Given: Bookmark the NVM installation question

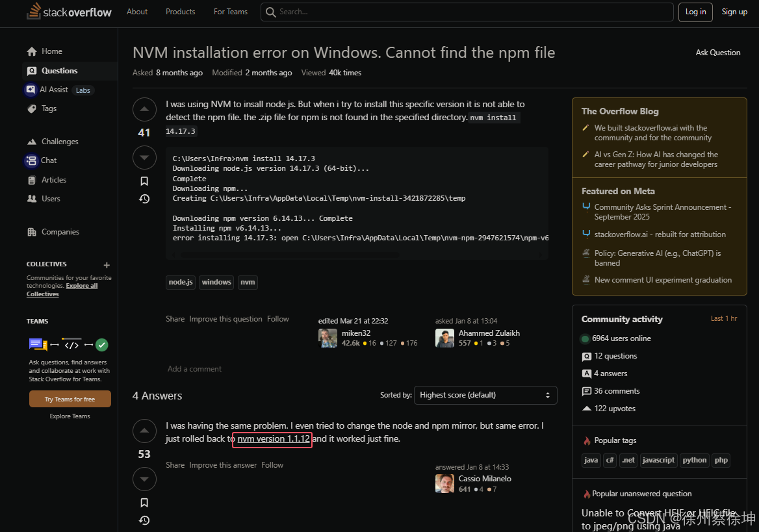Looking at the screenshot, I should (x=144, y=181).
